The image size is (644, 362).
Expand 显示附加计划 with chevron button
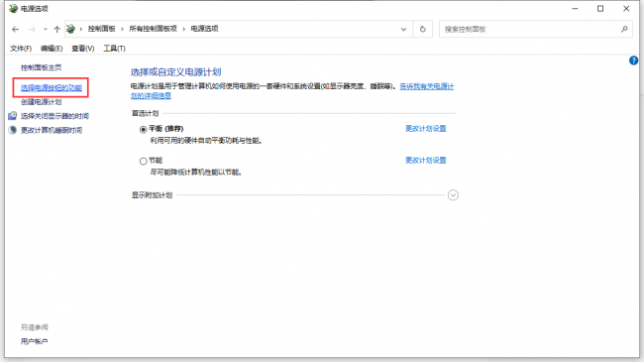[x=453, y=195]
